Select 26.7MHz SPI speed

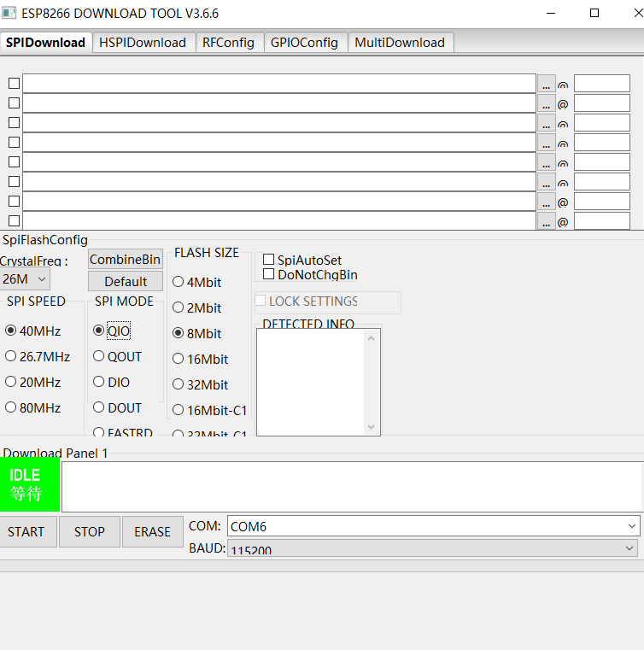[x=38, y=356]
